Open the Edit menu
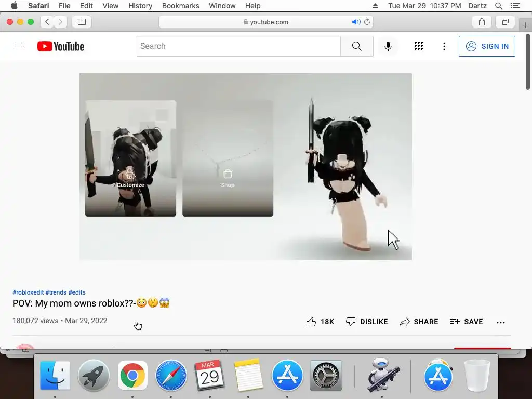Viewport: 532px width, 399px height. (86, 6)
